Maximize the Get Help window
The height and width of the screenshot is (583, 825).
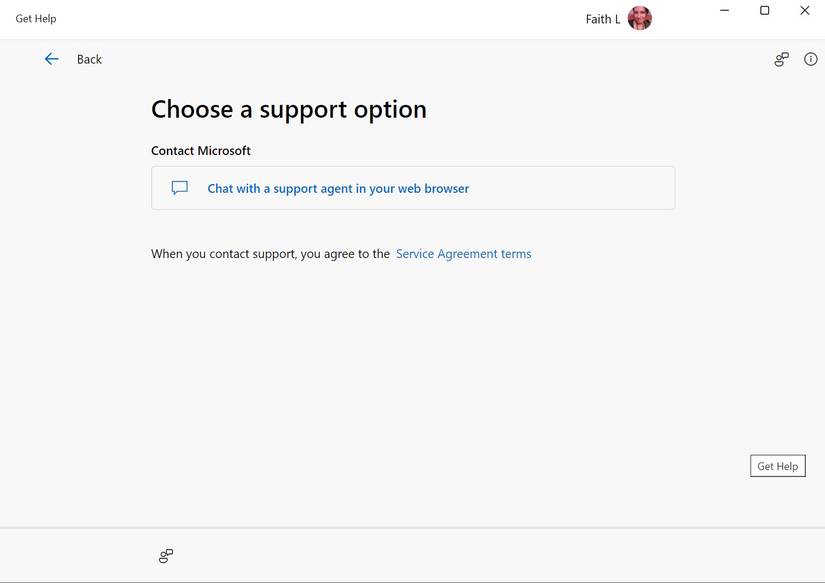pos(765,11)
